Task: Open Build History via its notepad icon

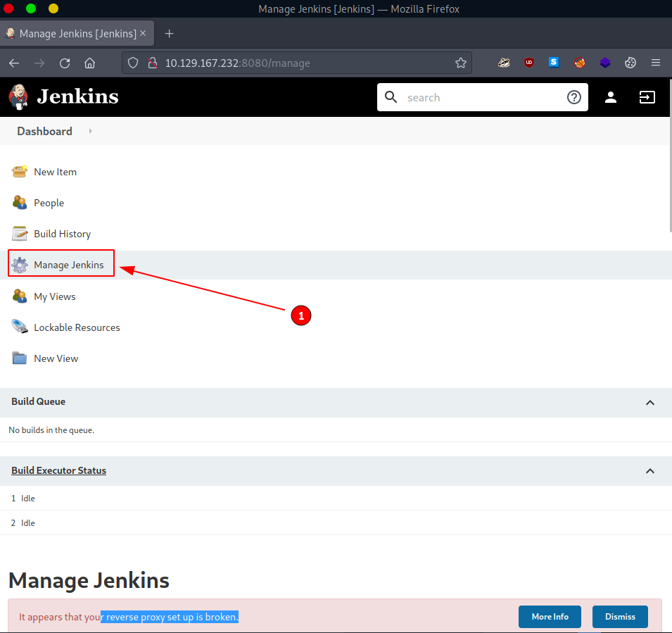Action: [20, 233]
